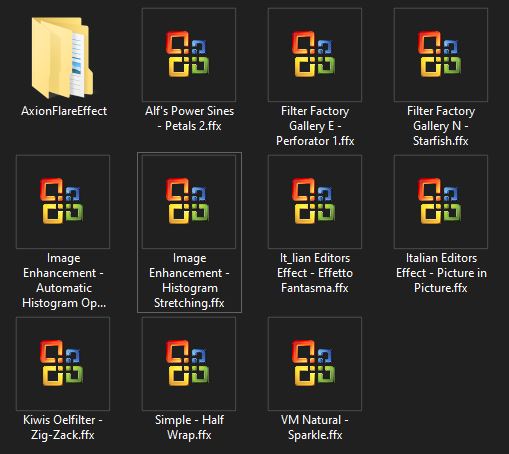509x454 pixels.
Task: Click the Starfish.ffx filename label
Action: click(x=441, y=141)
